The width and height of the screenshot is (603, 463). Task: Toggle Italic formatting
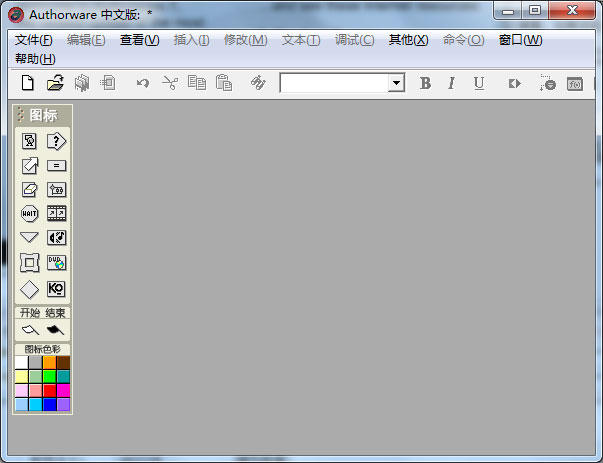[451, 83]
